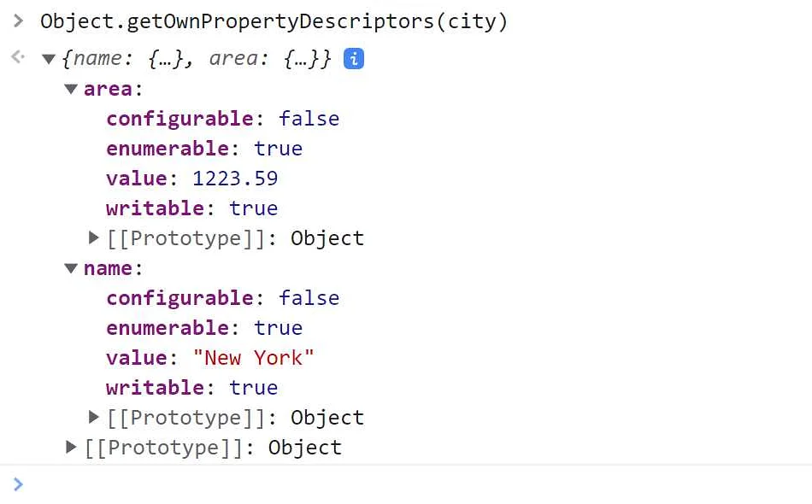Click the area value 1223.59
The image size is (812, 504).
[235, 179]
